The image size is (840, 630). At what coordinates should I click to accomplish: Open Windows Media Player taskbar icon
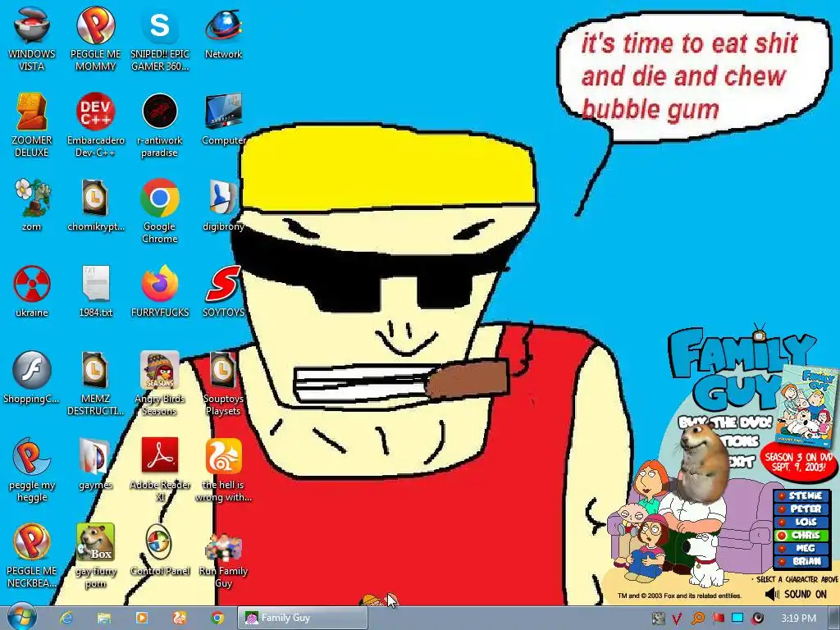(141, 618)
